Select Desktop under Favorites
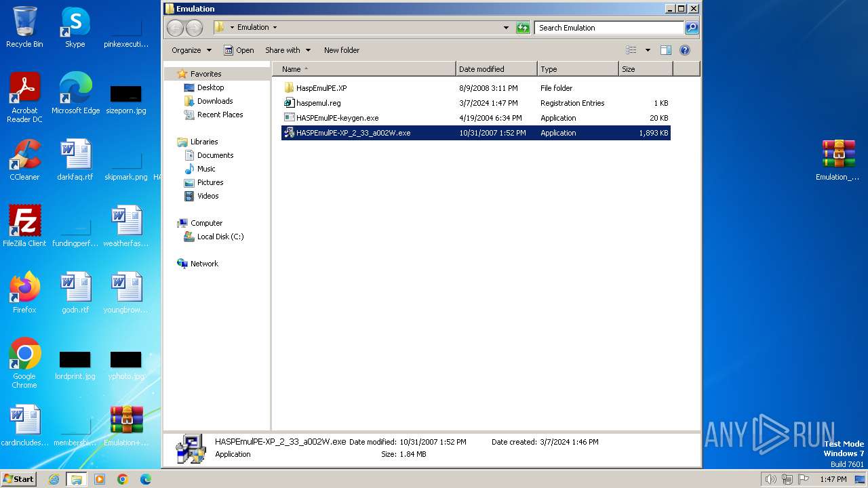 210,87
